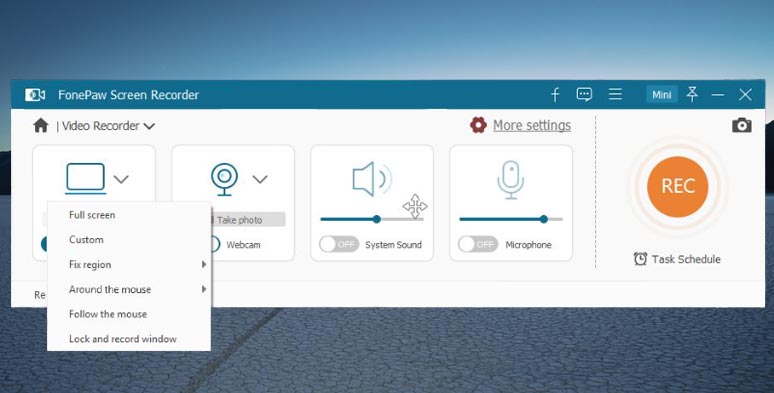Take a snapshot with the camera icon
This screenshot has height=393, width=774.
coord(741,125)
